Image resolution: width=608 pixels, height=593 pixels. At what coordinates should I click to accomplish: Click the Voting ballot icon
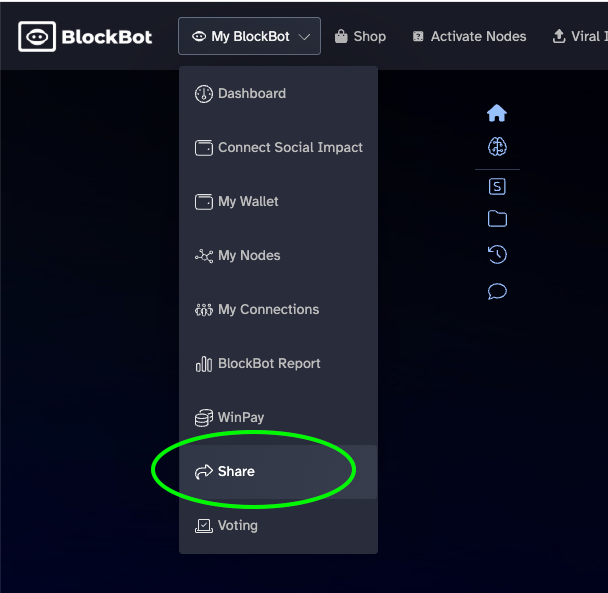click(x=204, y=526)
